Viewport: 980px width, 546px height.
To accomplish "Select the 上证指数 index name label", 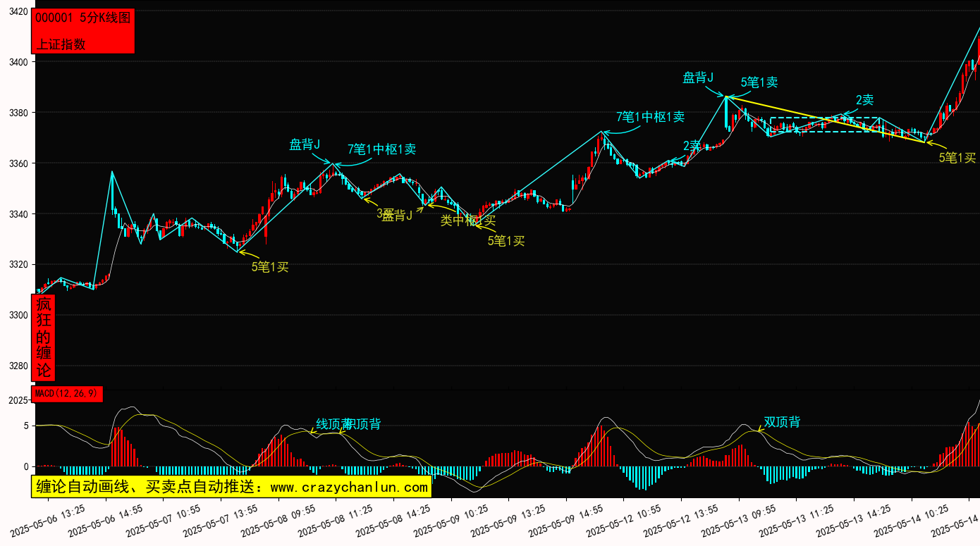I will (61, 44).
